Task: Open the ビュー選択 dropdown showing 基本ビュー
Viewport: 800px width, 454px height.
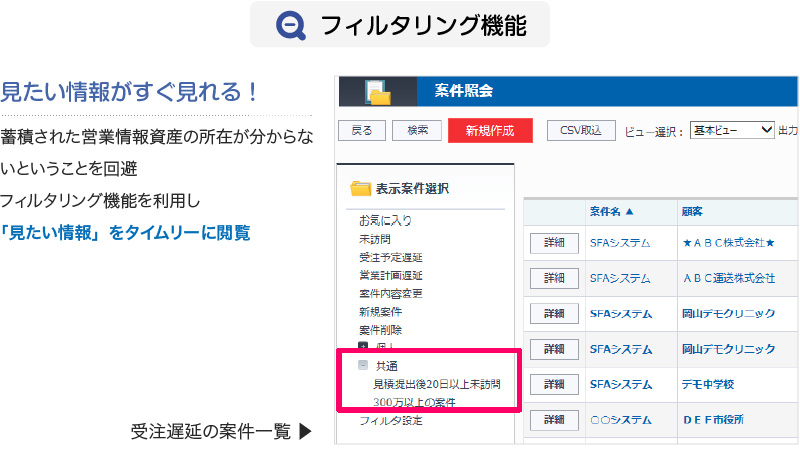Action: coord(732,130)
